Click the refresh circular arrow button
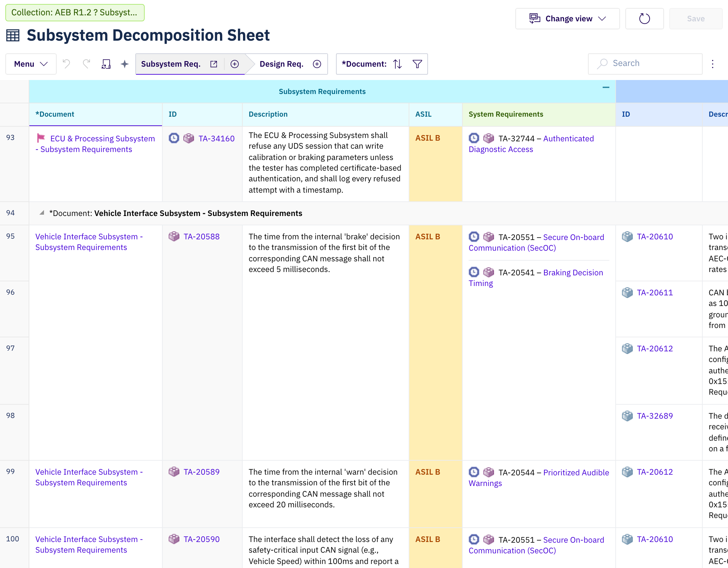Viewport: 728px width, 568px height. pyautogui.click(x=644, y=19)
